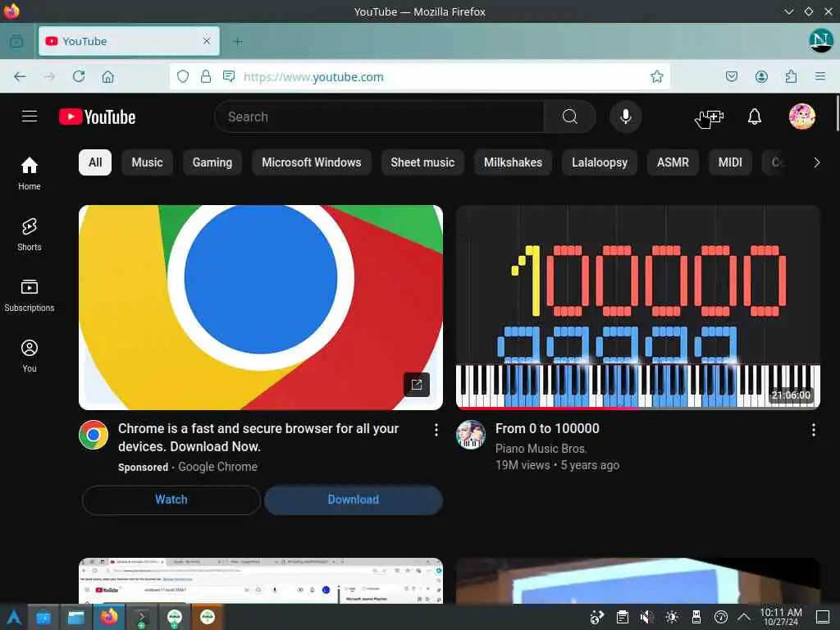Select the All filter chip
The image size is (840, 630).
(x=95, y=162)
